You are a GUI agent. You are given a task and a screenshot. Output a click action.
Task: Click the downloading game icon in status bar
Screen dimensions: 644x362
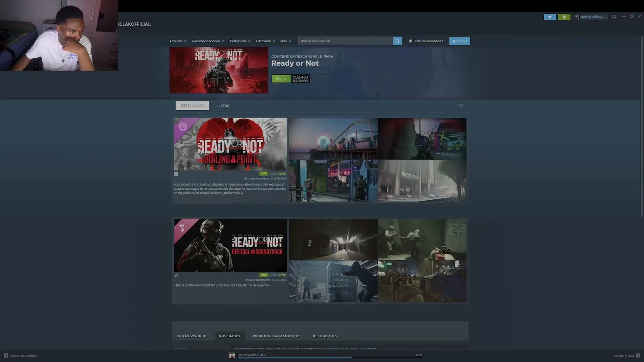[232, 355]
